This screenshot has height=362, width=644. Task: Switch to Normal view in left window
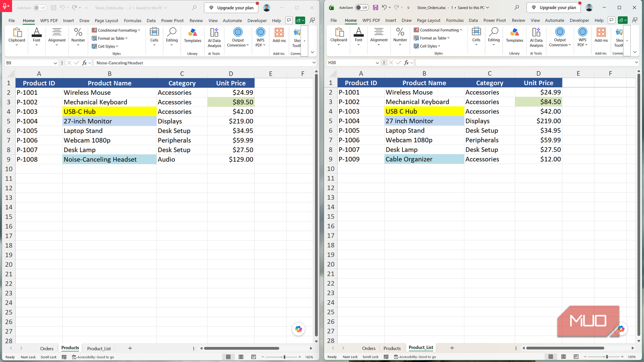[x=228, y=357]
